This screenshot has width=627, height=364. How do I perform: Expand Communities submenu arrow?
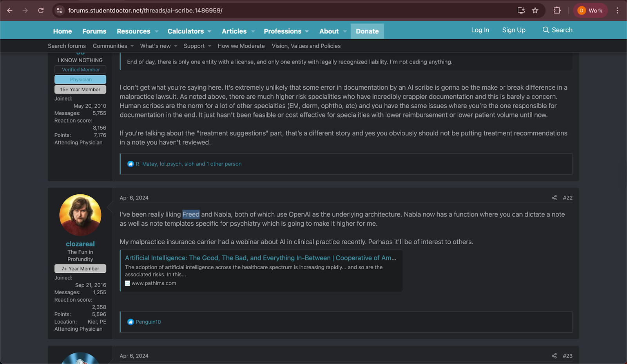[132, 46]
